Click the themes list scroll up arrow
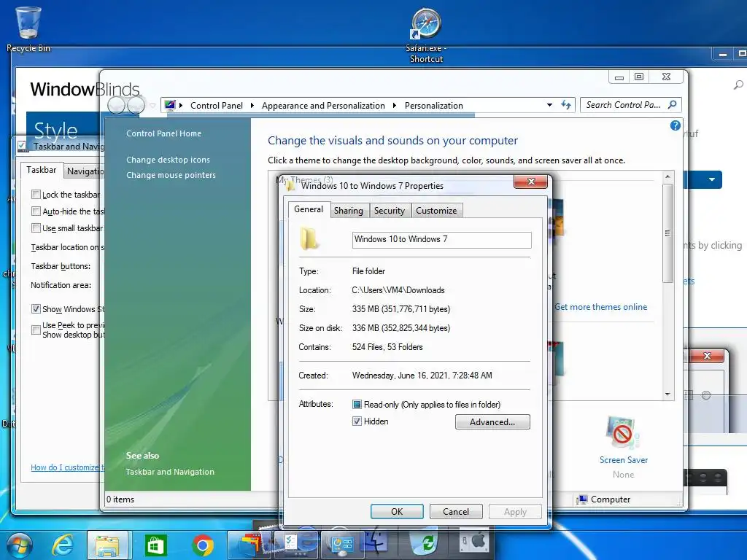The width and height of the screenshot is (747, 560). click(x=668, y=176)
